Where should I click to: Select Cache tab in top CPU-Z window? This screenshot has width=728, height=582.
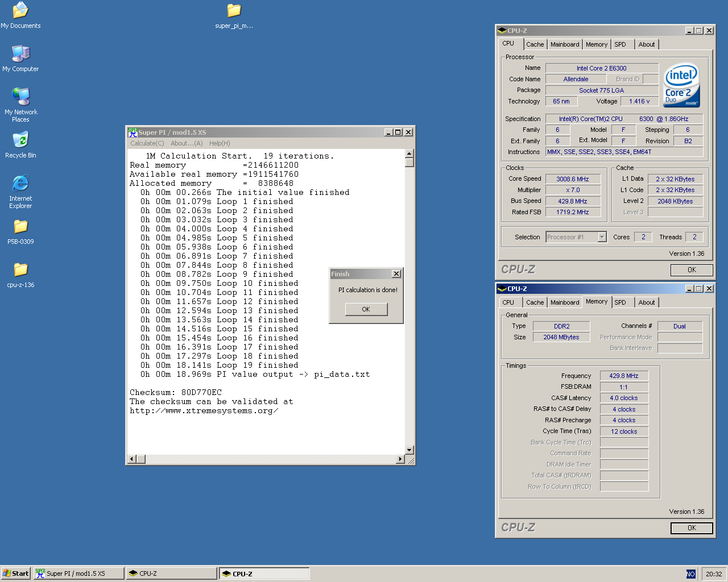coord(535,44)
